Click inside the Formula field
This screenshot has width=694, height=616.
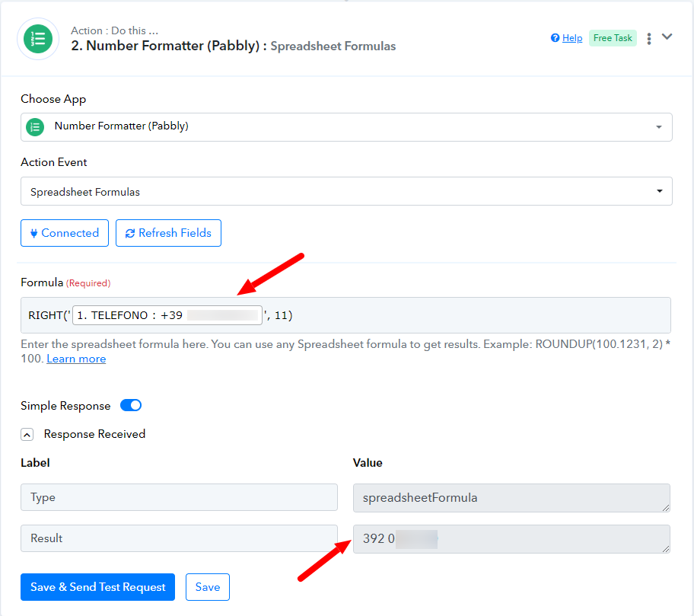[x=345, y=315]
